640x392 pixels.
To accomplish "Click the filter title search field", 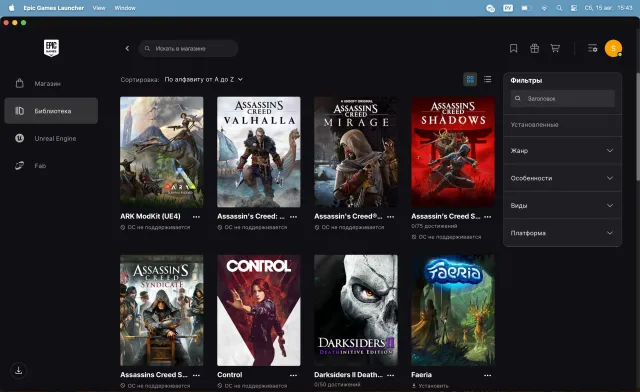I will [x=562, y=98].
